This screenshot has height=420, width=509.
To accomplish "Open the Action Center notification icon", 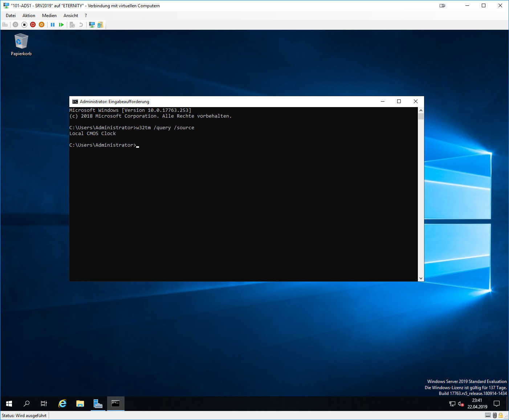I will (497, 404).
